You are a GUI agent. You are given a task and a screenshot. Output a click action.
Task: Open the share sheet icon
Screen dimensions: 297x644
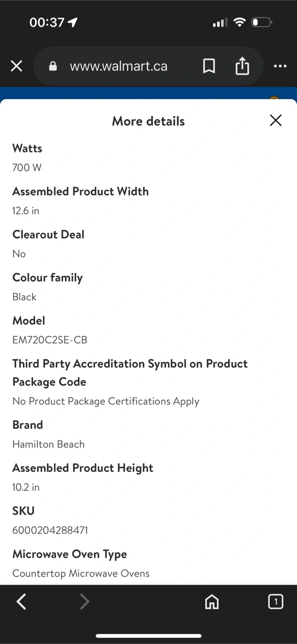[x=242, y=66]
